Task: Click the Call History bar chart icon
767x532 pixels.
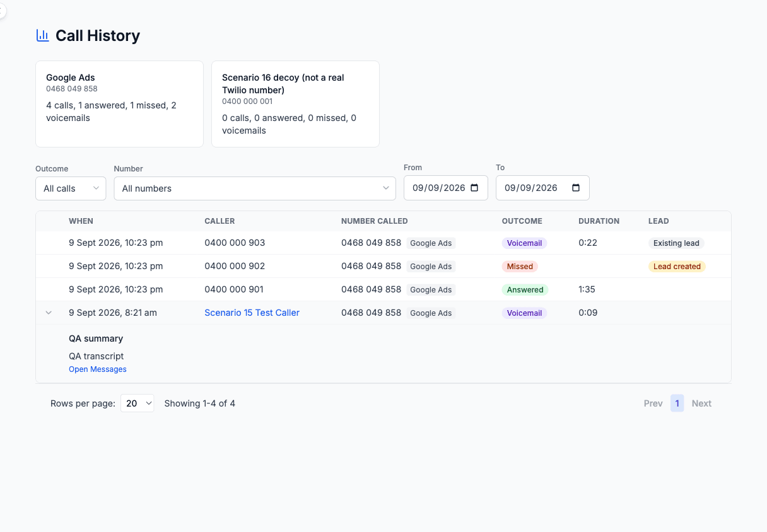Action: [43, 35]
